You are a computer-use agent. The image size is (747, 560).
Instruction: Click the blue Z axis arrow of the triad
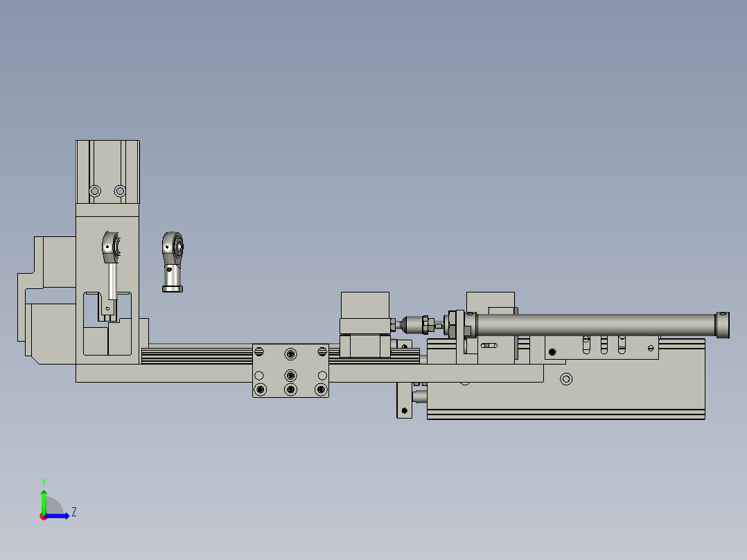click(58, 516)
